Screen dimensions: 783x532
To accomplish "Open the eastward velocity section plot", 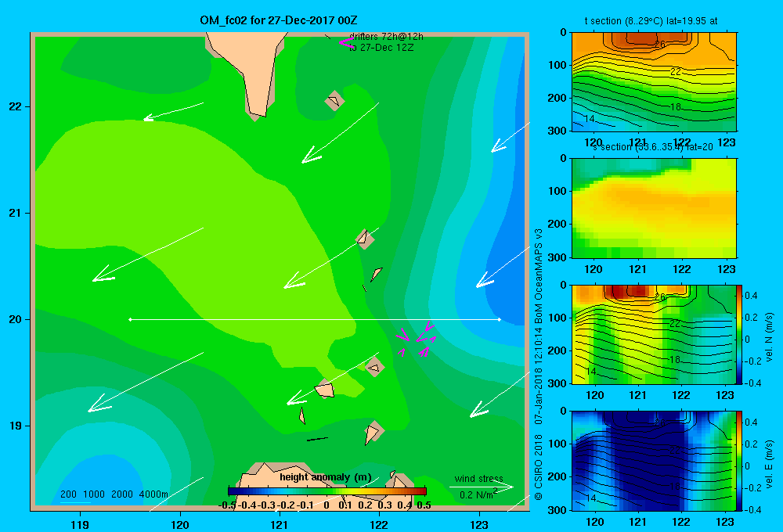I will [x=654, y=461].
